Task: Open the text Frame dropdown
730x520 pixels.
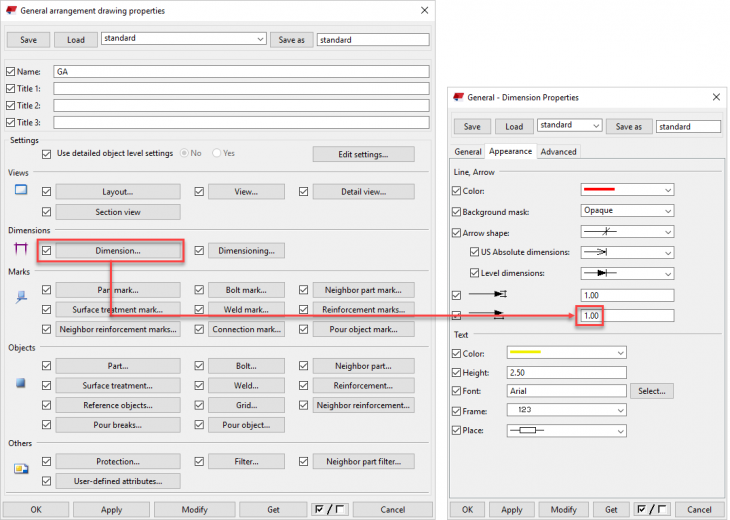Action: pos(567,410)
